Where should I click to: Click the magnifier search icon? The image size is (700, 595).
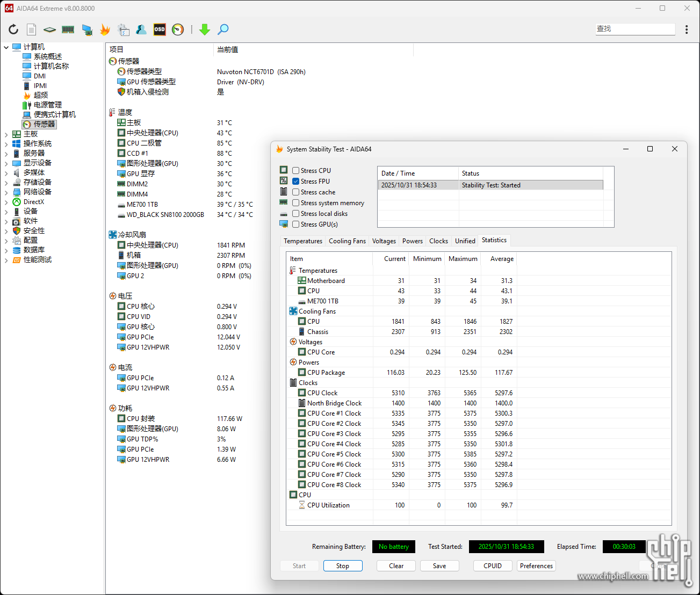pos(223,30)
